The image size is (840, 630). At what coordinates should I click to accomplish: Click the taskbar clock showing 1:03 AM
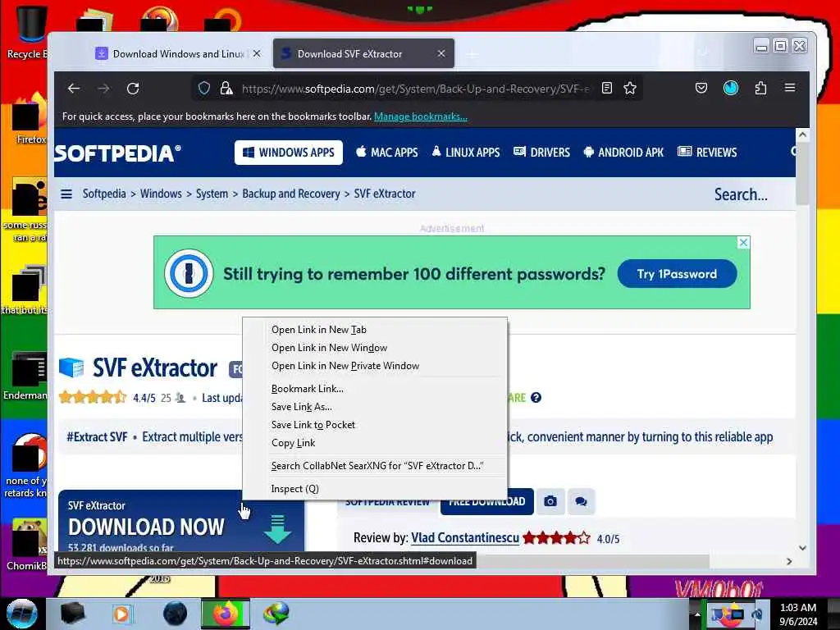point(798,614)
